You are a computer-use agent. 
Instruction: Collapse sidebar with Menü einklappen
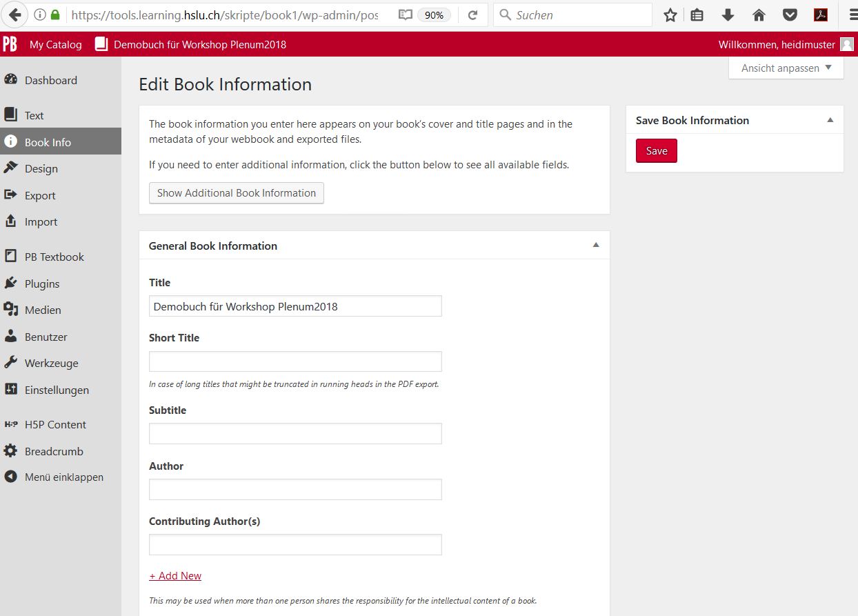point(63,477)
